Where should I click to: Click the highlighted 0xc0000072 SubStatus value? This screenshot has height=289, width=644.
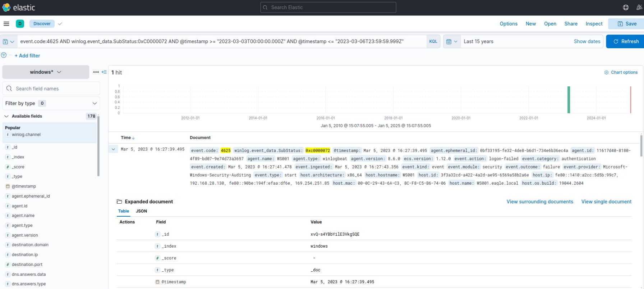click(318, 150)
